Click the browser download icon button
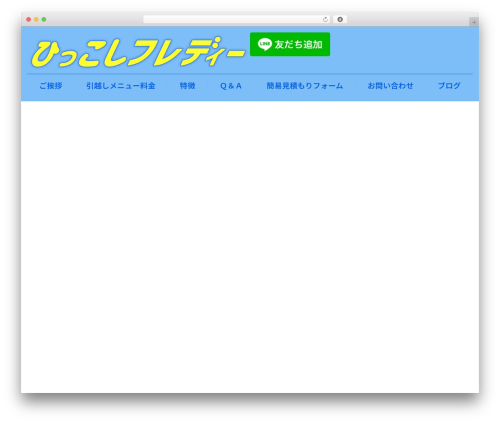Image resolution: width=500 pixels, height=423 pixels. click(x=340, y=20)
